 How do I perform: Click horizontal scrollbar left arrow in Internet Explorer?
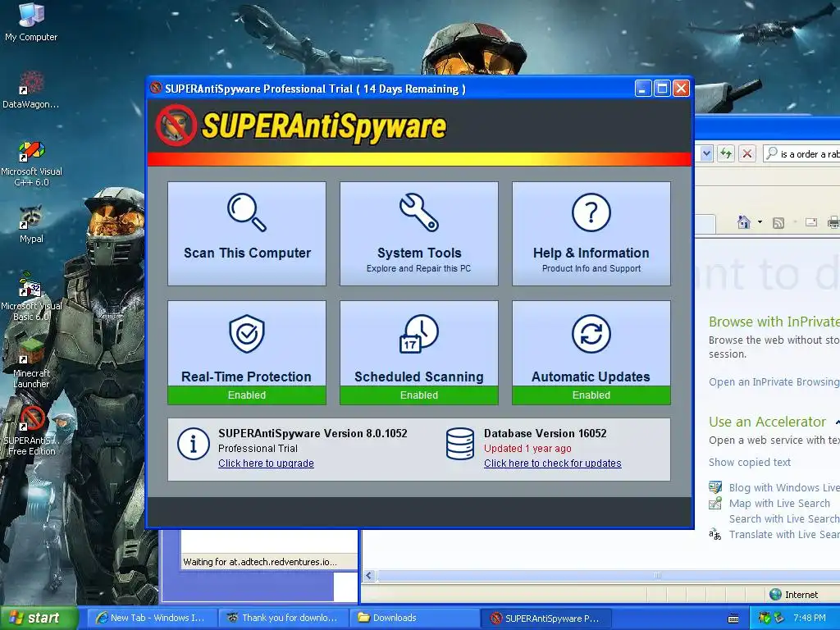(x=368, y=575)
